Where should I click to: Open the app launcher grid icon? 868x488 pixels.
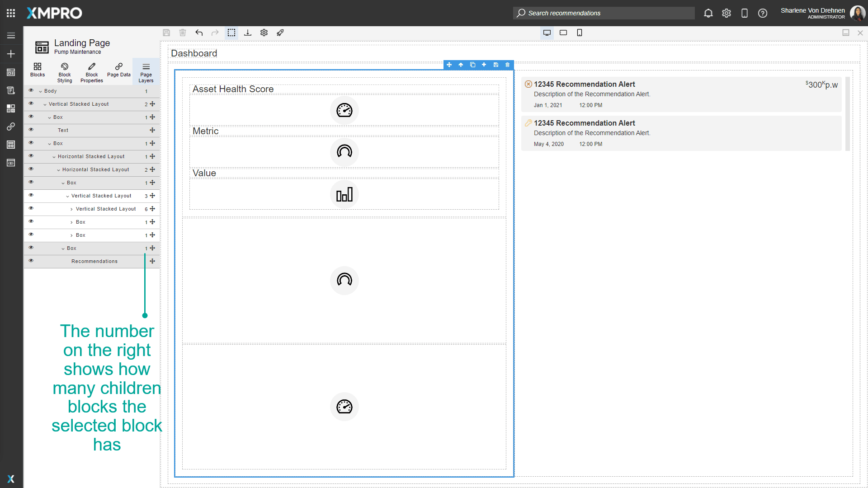tap(11, 13)
